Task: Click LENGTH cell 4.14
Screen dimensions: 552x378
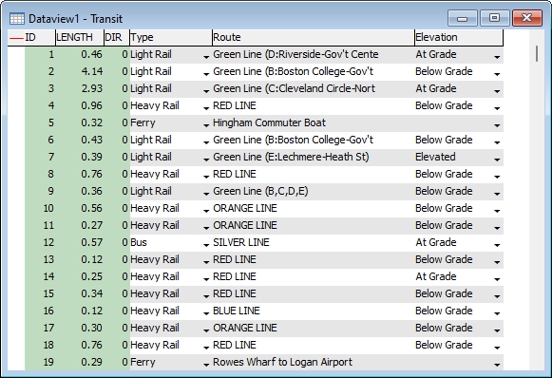Action: (80, 71)
